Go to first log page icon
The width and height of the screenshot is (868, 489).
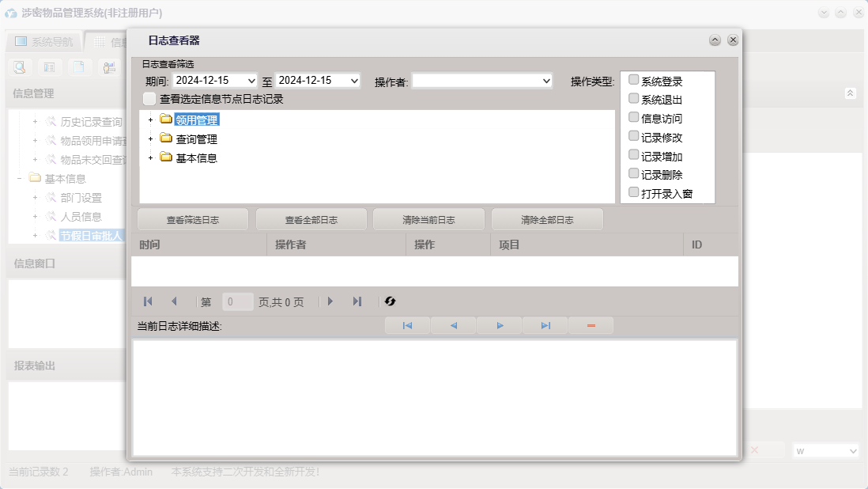point(148,301)
